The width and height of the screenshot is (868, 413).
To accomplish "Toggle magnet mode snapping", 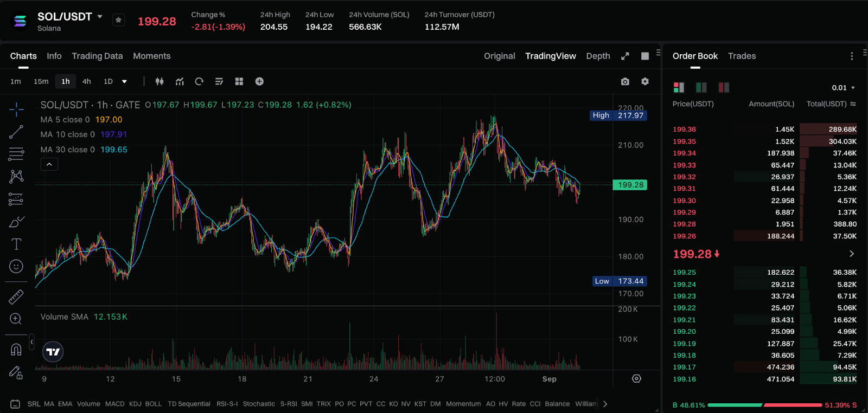I will 16,350.
